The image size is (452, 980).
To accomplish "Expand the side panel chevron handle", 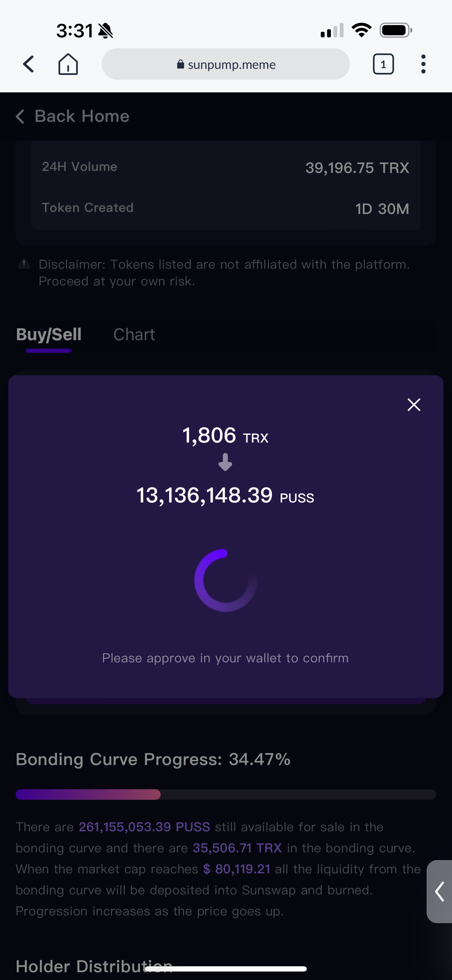I will click(x=439, y=891).
